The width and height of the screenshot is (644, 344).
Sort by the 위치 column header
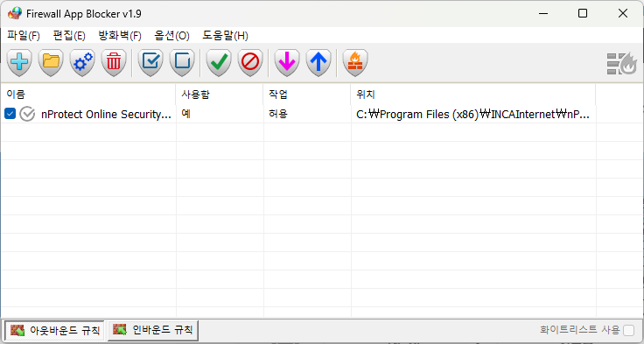[x=473, y=95]
